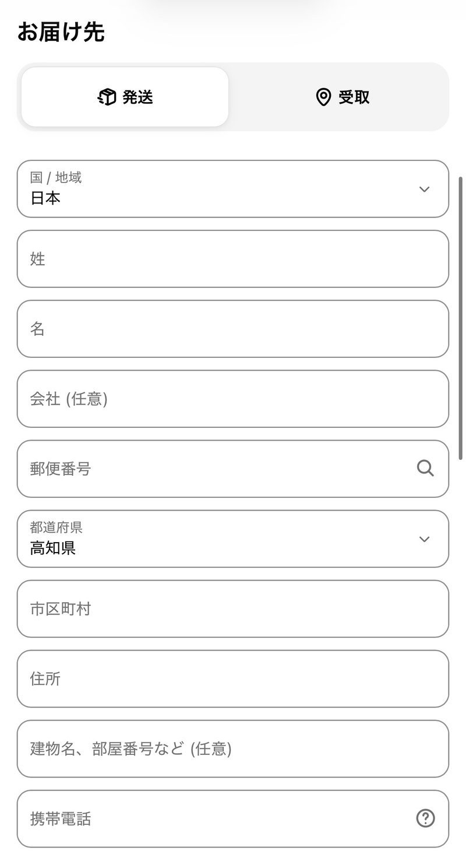
Task: Focus the 姓 last name field
Action: (x=233, y=259)
